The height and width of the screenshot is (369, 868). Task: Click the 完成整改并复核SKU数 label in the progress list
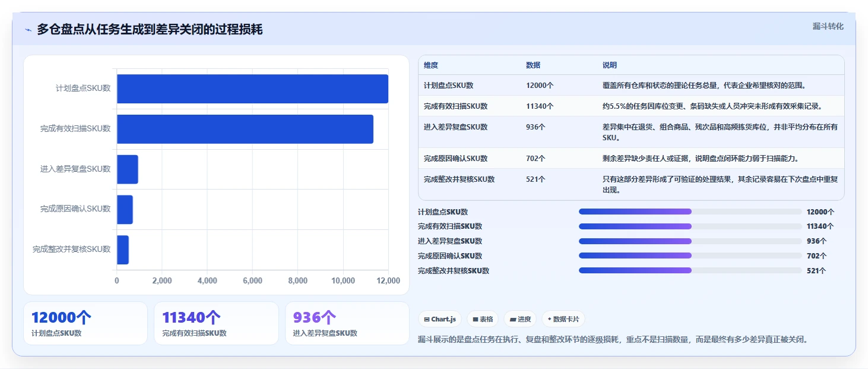pos(454,271)
